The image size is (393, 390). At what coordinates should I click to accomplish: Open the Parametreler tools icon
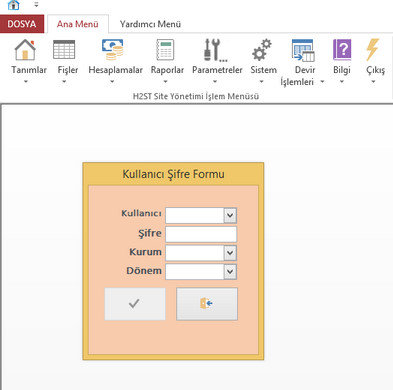pos(215,50)
